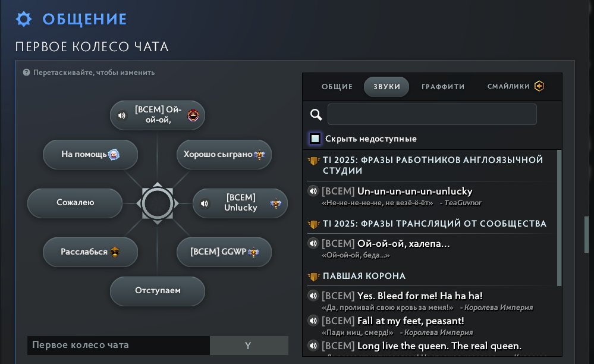Click the question mark help icon
Viewport: 594px width, 364px height.
click(x=26, y=73)
